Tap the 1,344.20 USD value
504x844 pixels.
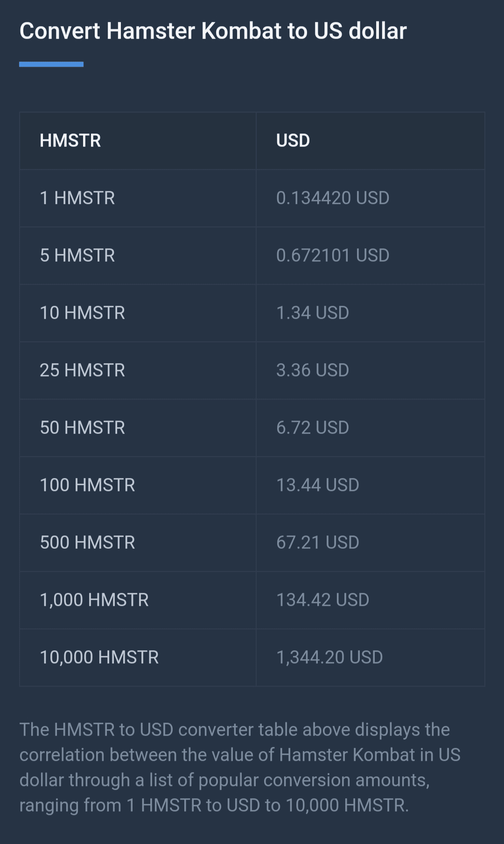click(x=329, y=657)
